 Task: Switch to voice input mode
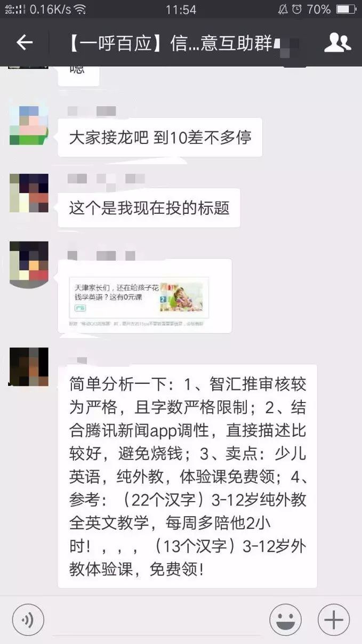(28, 620)
